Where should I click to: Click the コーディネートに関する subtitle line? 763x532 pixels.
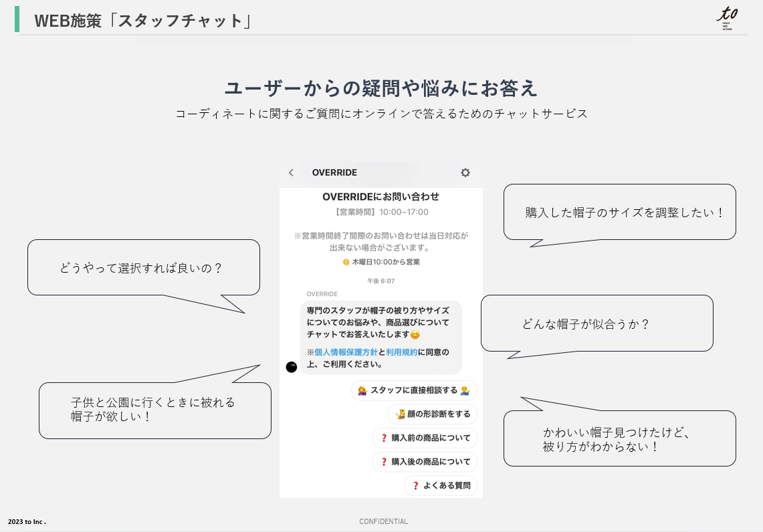coord(381,114)
